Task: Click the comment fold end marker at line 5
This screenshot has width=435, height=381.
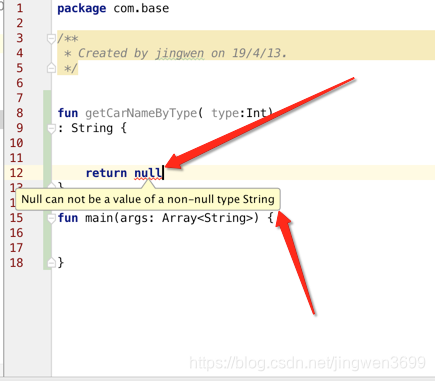Action: click(x=51, y=68)
